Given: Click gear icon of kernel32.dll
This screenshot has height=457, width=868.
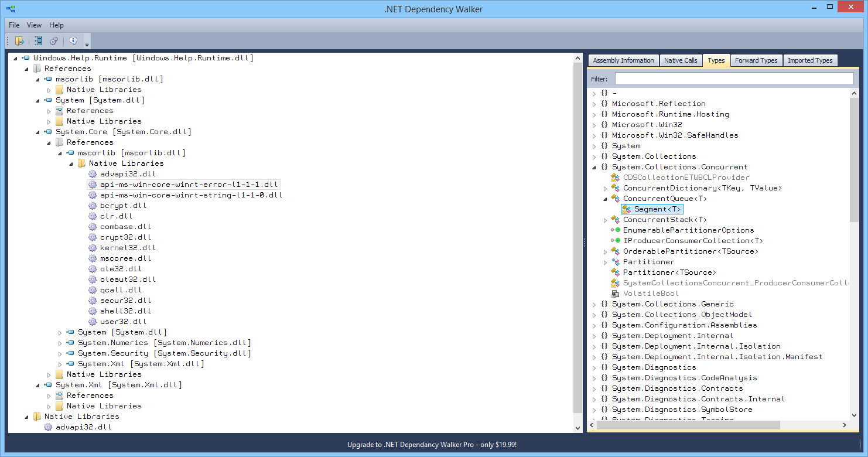Looking at the screenshot, I should (93, 248).
